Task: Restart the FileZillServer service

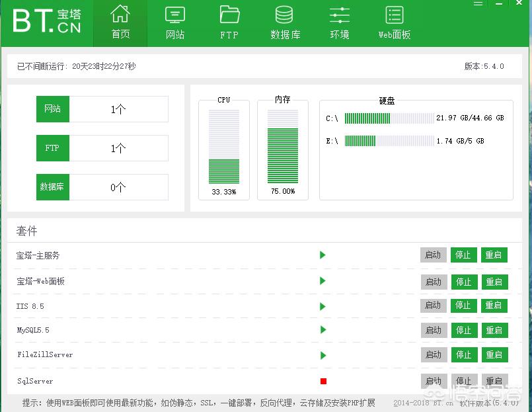Action: coord(495,354)
